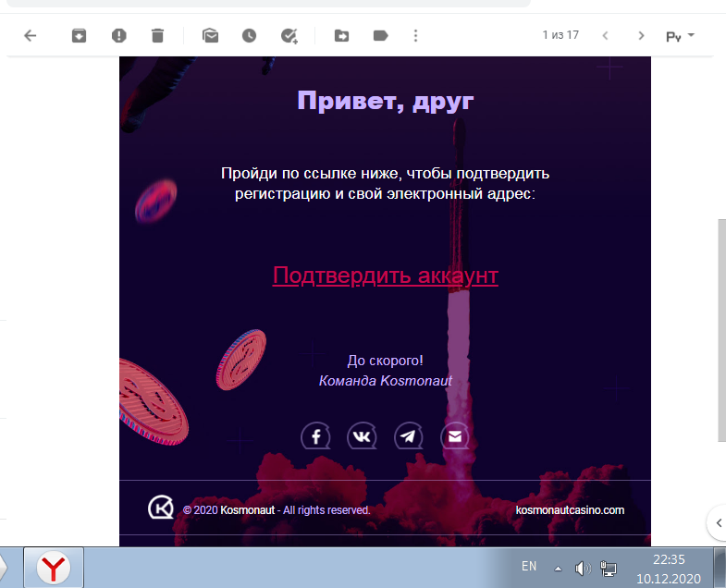Click the Kosmonaut name in copyright line
726x588 pixels.
[247, 510]
